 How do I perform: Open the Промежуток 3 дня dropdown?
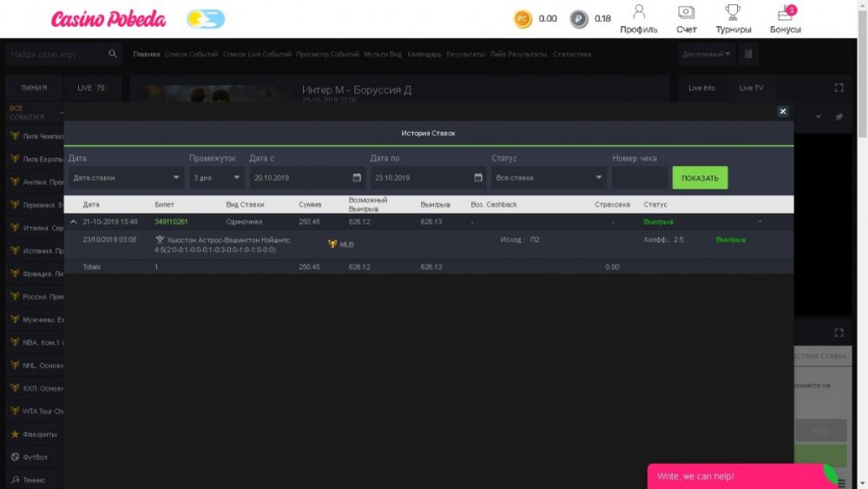217,178
